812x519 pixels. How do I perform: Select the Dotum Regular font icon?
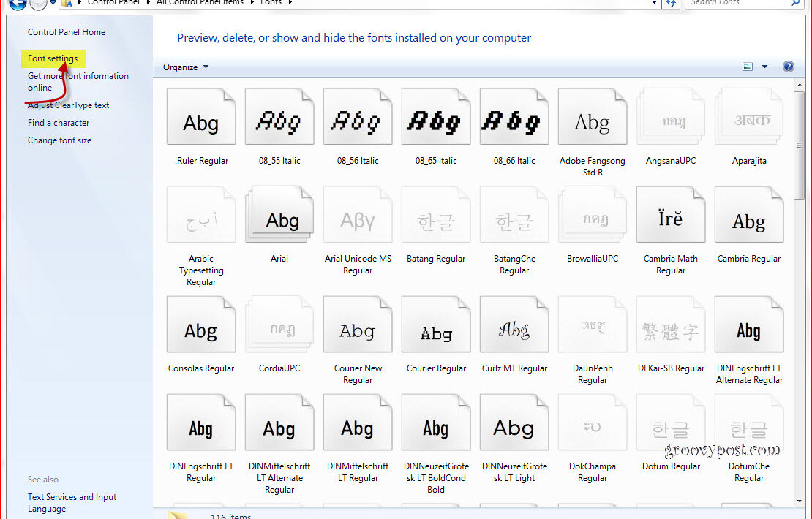point(671,423)
